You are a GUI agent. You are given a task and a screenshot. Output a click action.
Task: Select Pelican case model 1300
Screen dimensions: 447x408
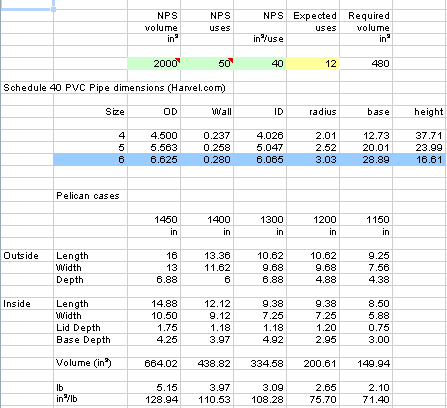272,220
